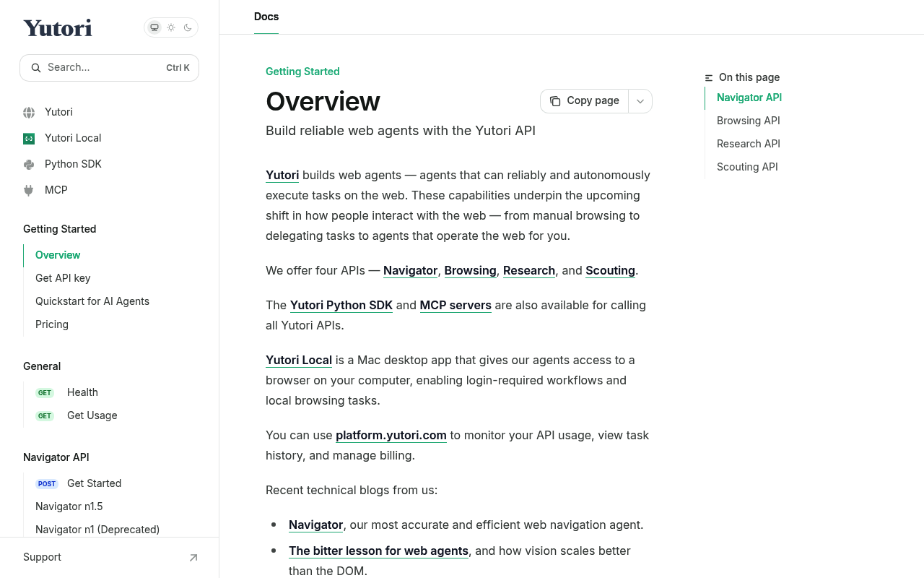Open Yutori Local in sidebar
Screen dimensions: 924x578
[73, 138]
